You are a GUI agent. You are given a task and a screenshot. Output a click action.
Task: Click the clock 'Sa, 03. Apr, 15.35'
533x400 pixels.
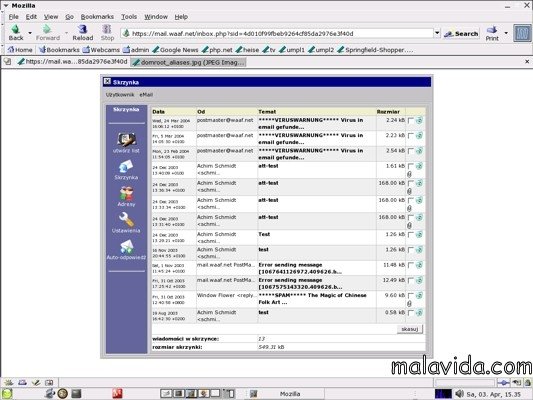(x=494, y=394)
